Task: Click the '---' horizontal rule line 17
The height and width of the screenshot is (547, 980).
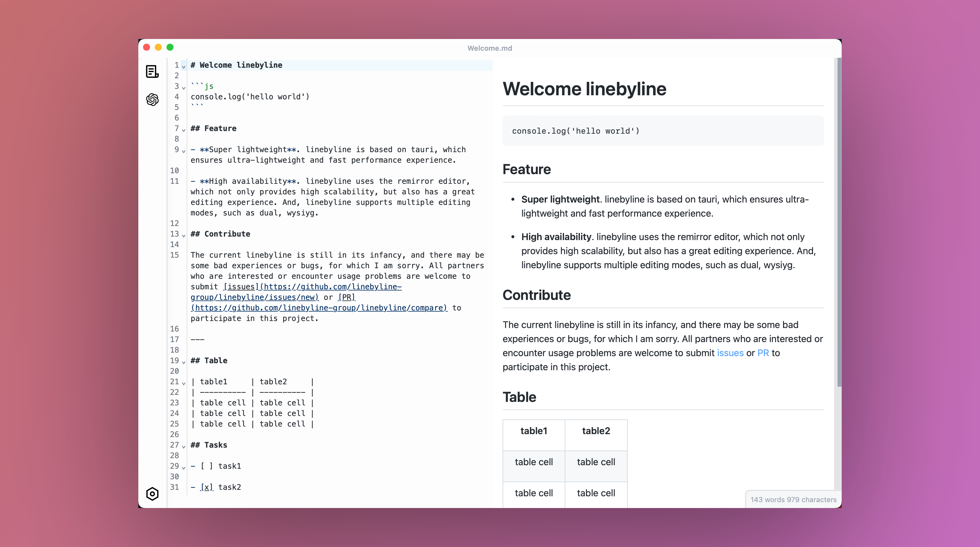Action: [198, 339]
